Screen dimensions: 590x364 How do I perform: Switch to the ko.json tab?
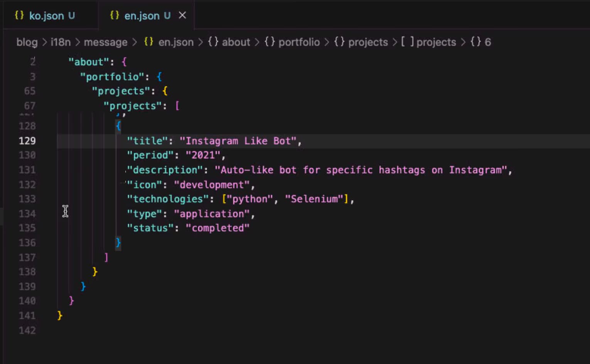coord(46,16)
